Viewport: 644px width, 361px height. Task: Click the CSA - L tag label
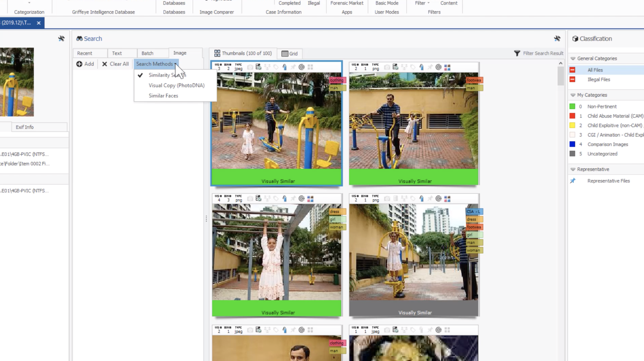tap(474, 211)
